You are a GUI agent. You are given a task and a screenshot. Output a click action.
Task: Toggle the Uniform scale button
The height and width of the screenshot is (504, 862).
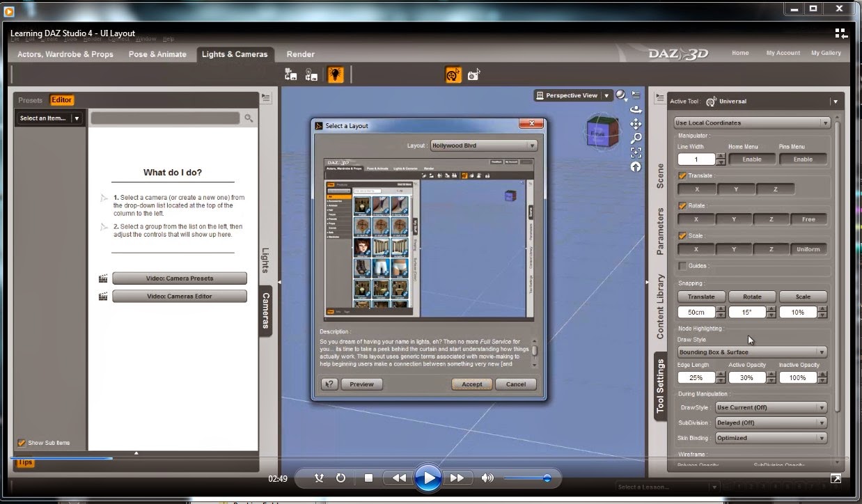pos(808,249)
